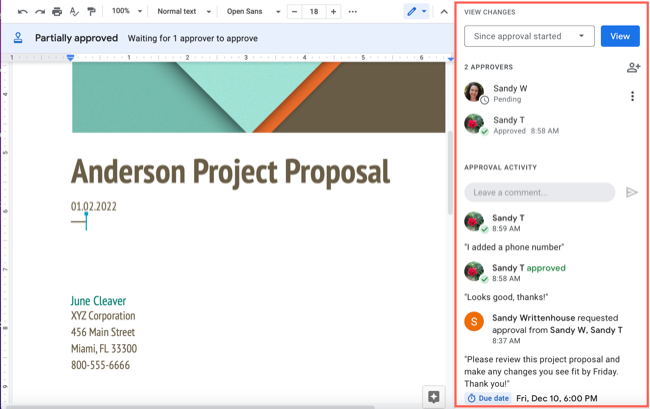The width and height of the screenshot is (650, 409).
Task: Click Sandy T avatar on 8:59 AM comment
Action: click(474, 222)
